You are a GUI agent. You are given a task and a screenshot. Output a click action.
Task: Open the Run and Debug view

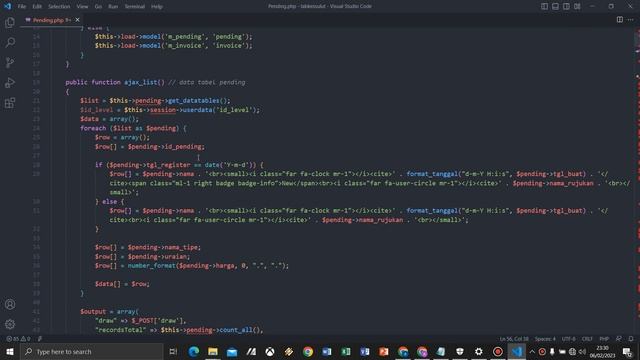(x=10, y=82)
